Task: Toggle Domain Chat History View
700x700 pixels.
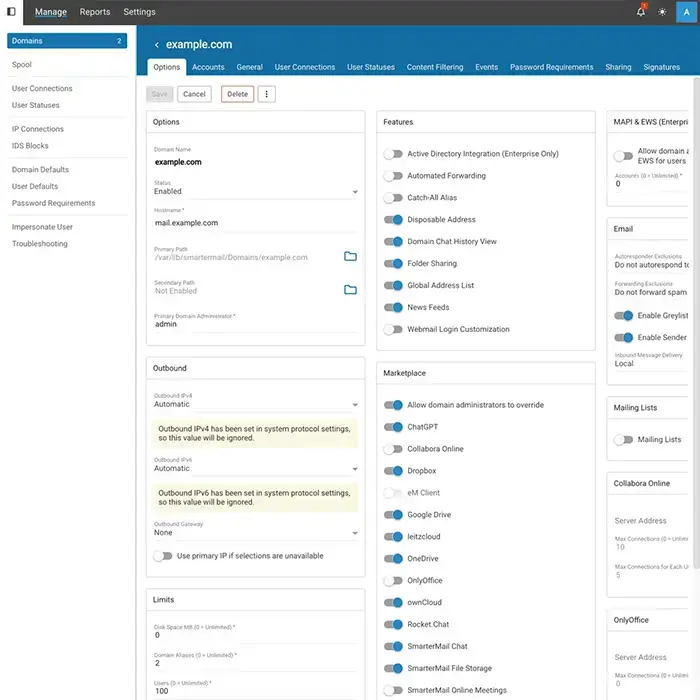Action: click(x=393, y=242)
